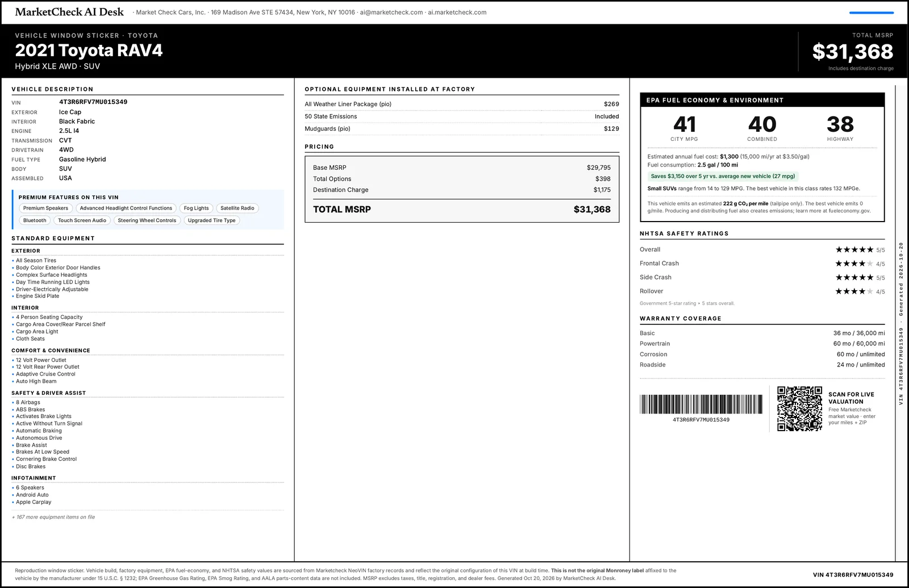
Task: Click the All Weather Liner Package $269 price
Action: click(611, 104)
